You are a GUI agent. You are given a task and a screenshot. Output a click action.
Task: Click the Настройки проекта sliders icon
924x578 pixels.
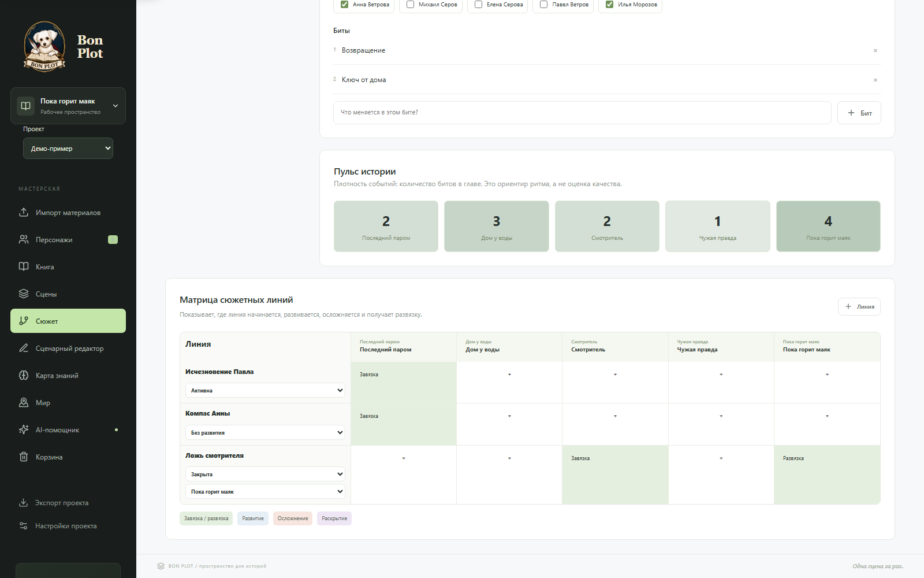pyautogui.click(x=24, y=525)
